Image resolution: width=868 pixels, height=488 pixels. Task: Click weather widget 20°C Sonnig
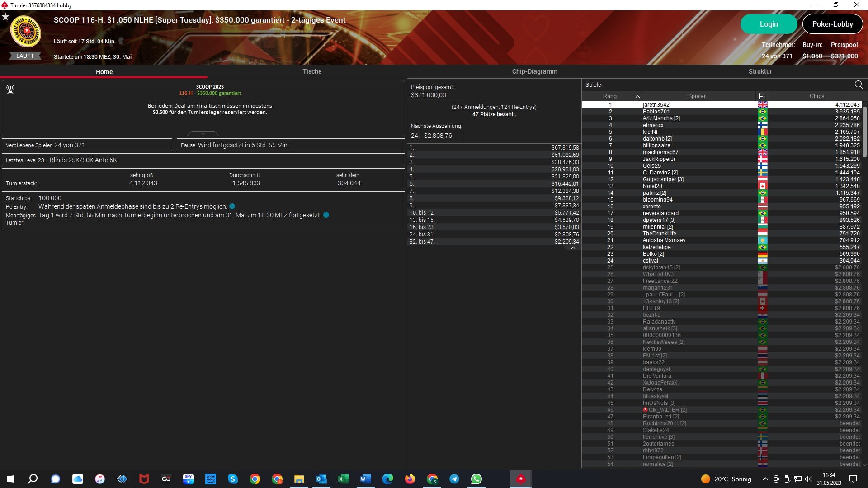[x=726, y=479]
